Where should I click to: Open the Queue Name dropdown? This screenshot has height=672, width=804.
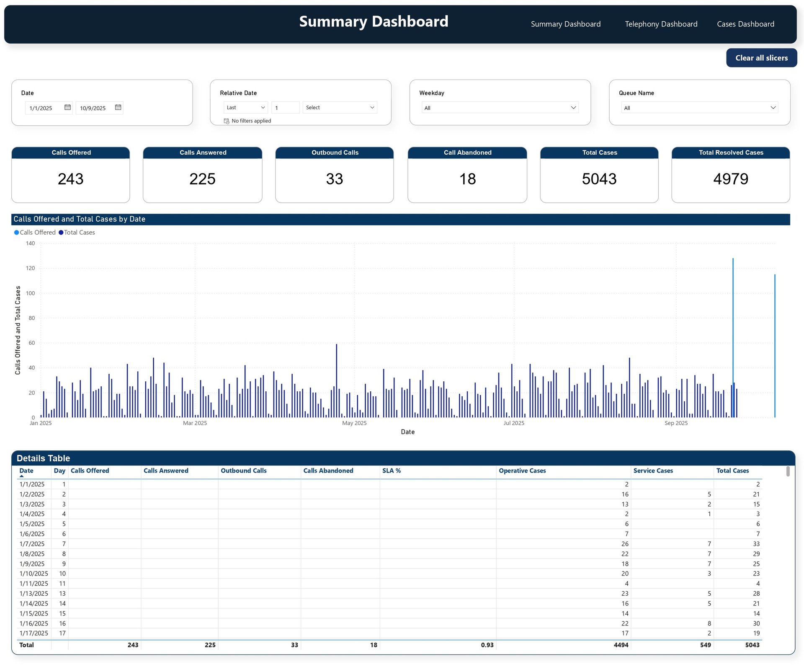point(699,108)
